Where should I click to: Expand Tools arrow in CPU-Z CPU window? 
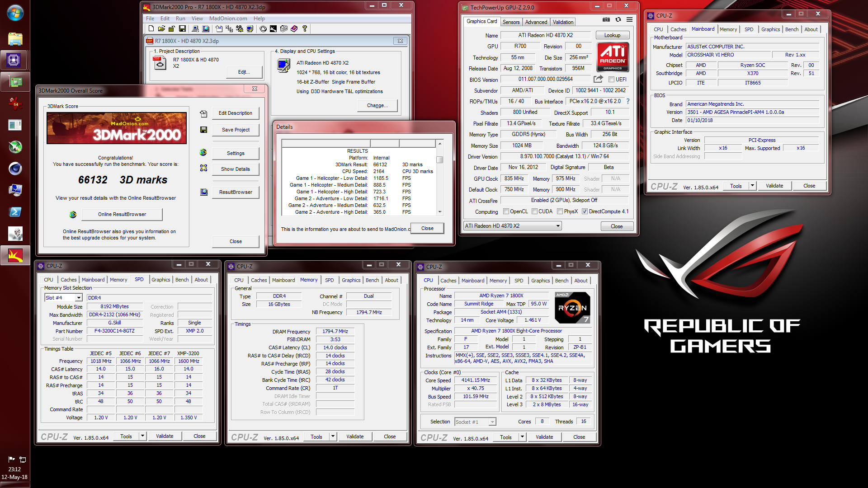[x=522, y=437]
